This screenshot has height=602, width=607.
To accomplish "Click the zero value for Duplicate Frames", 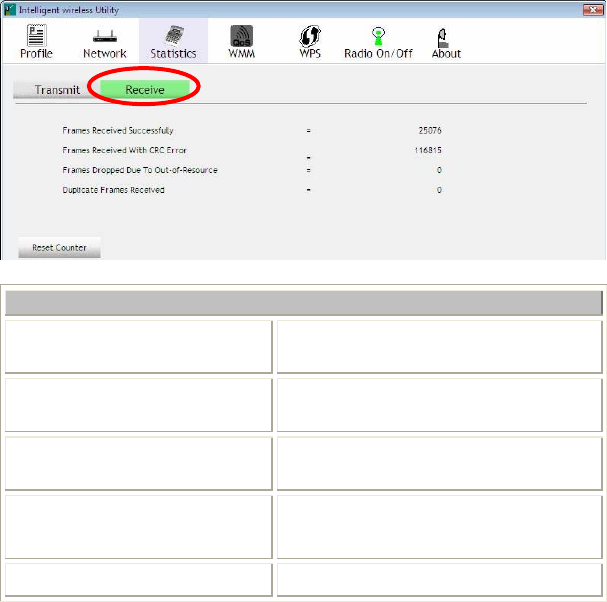I will (439, 190).
